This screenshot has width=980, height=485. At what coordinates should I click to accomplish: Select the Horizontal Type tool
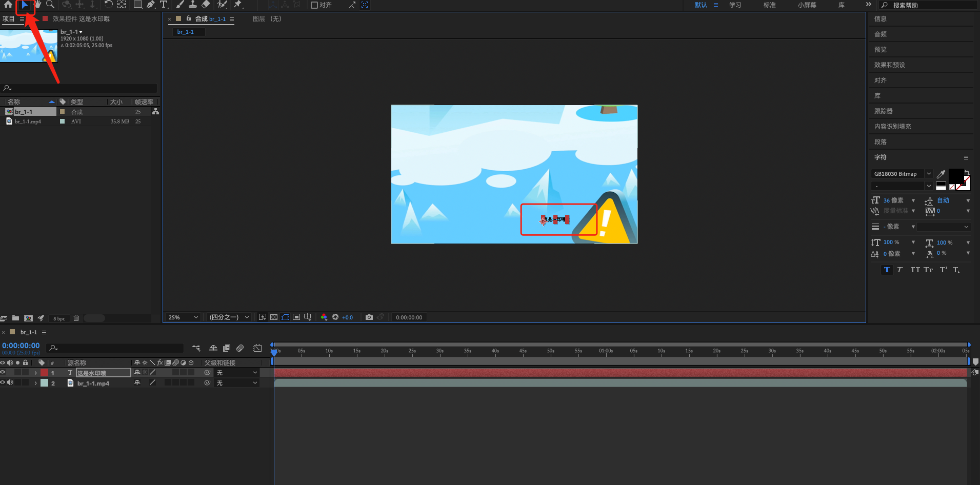click(x=164, y=5)
